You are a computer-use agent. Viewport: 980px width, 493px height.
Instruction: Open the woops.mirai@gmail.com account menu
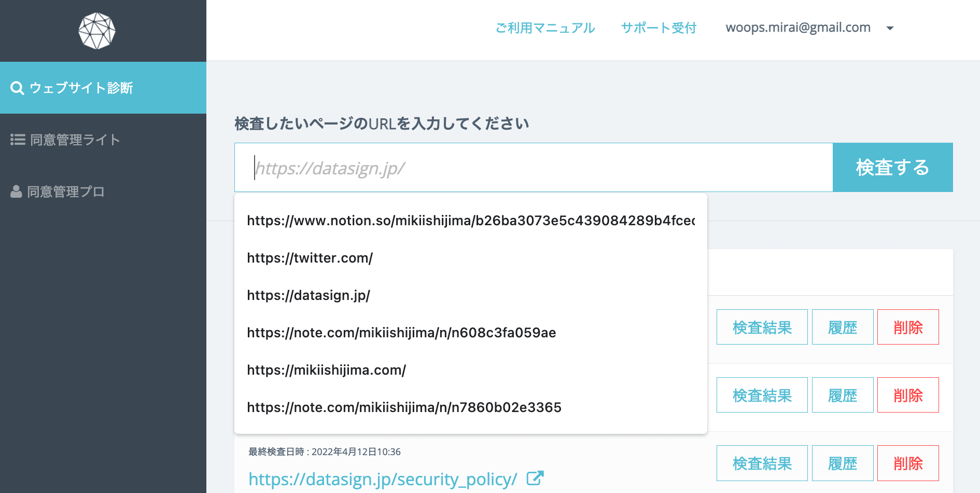click(809, 28)
